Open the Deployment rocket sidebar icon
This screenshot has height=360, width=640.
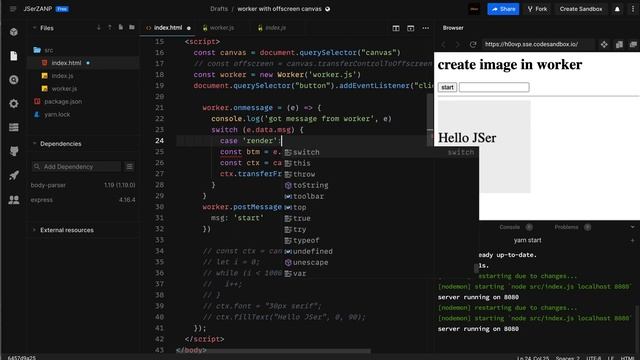(13, 175)
